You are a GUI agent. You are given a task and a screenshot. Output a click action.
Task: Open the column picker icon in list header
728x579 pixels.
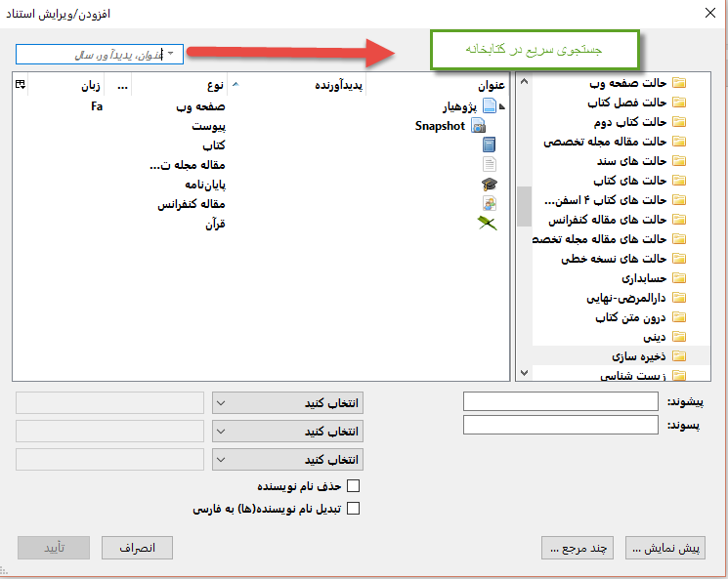(21, 86)
